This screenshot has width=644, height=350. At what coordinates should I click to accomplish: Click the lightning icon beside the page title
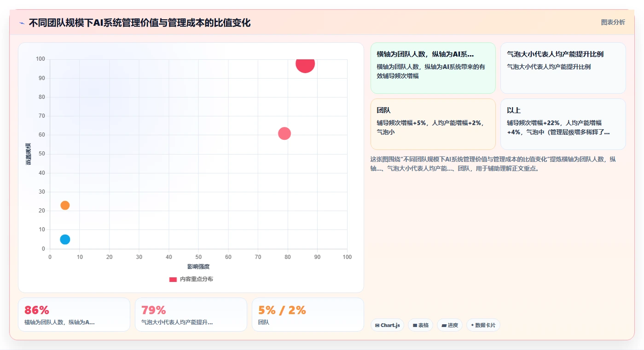pos(22,23)
